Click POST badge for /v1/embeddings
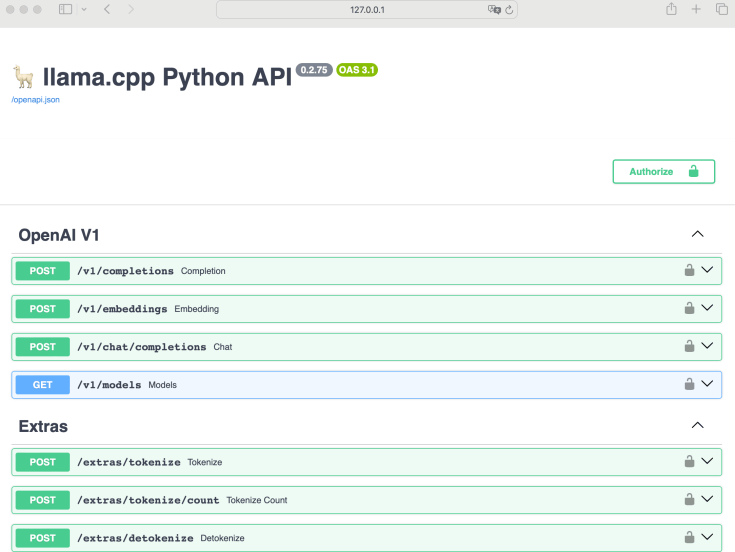The width and height of the screenshot is (735, 552). pos(43,309)
